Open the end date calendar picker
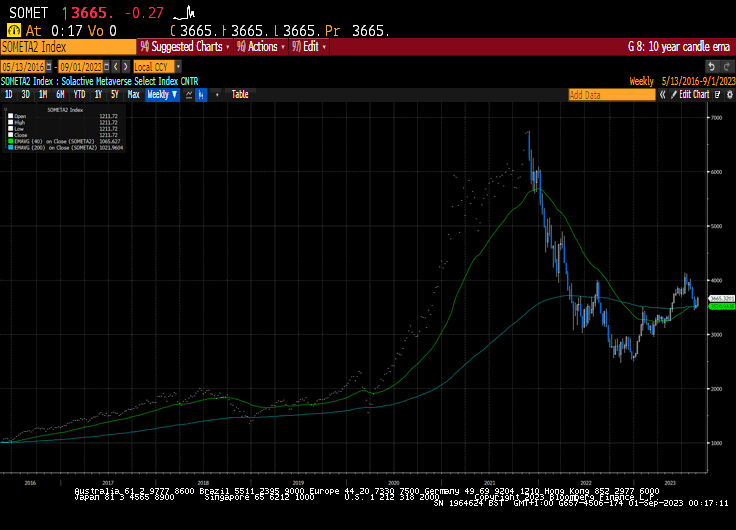 pos(107,67)
